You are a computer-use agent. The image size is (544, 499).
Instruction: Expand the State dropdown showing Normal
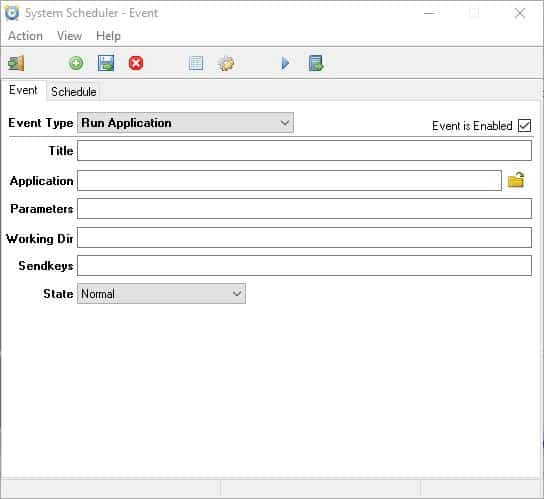click(x=161, y=294)
